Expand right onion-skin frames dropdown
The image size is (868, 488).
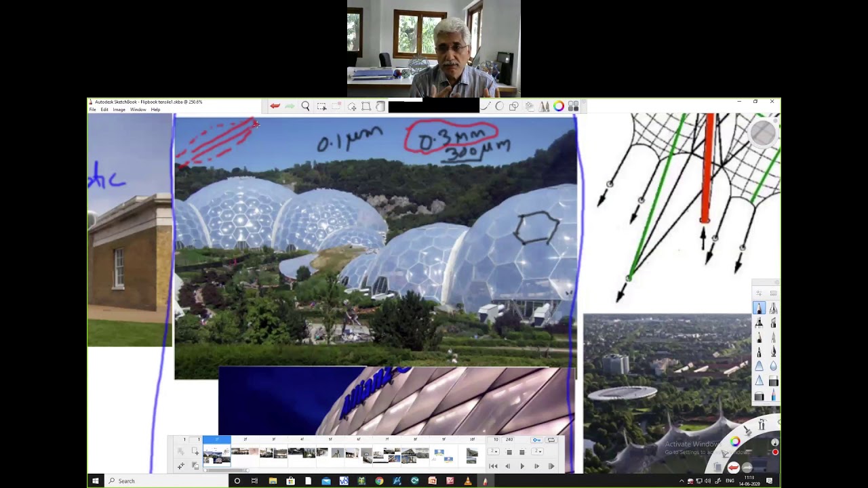pyautogui.click(x=536, y=451)
